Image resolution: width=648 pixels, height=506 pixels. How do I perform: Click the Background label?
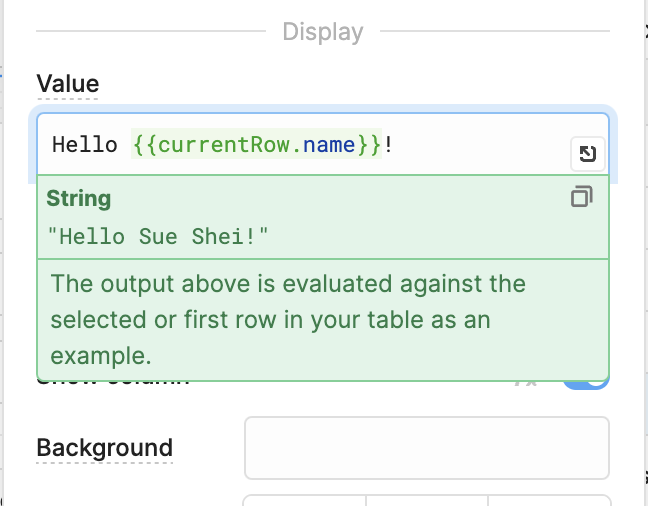pos(104,448)
